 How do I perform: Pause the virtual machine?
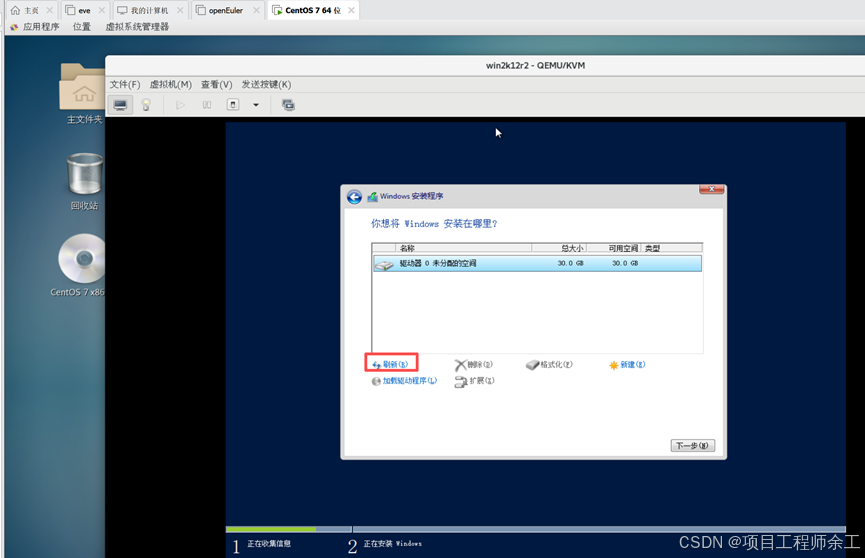pos(207,105)
